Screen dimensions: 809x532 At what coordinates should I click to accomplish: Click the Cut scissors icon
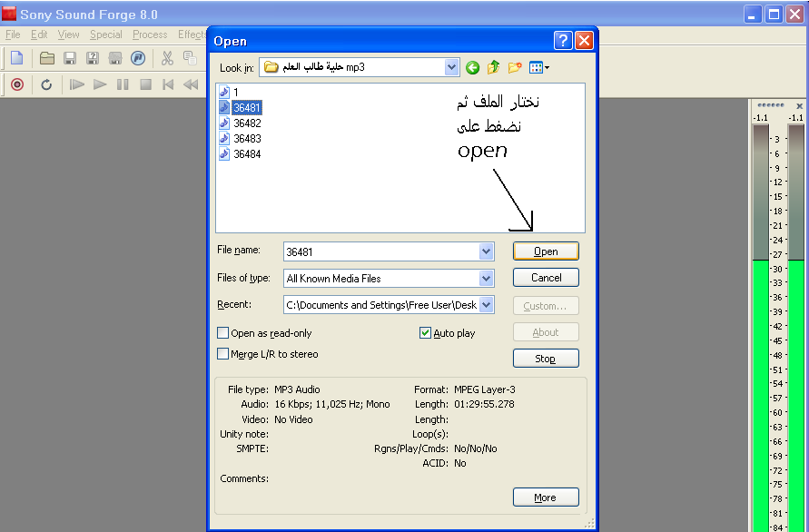(167, 58)
